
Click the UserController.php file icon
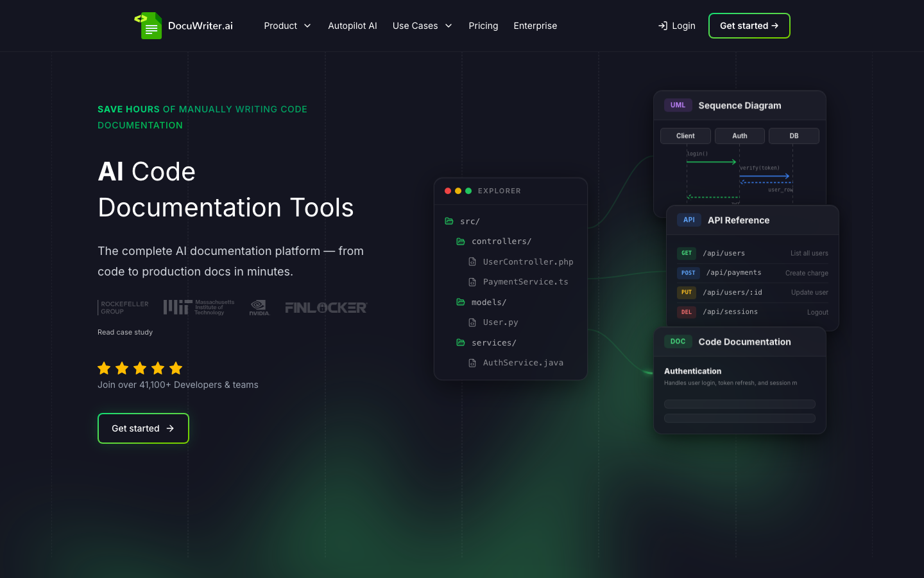472,262
